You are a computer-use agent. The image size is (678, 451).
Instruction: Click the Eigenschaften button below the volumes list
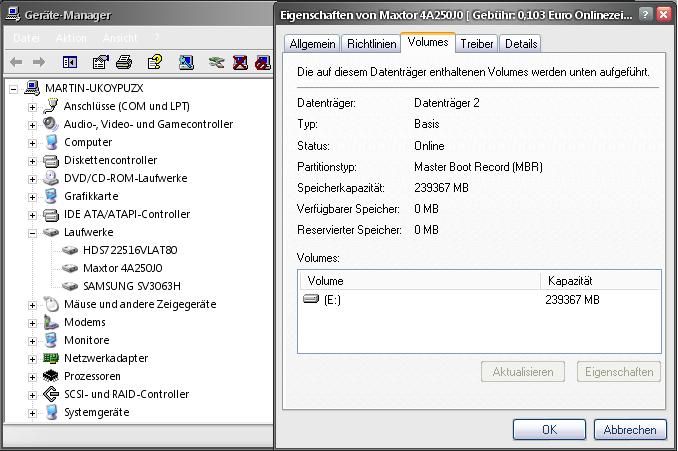pyautogui.click(x=619, y=372)
